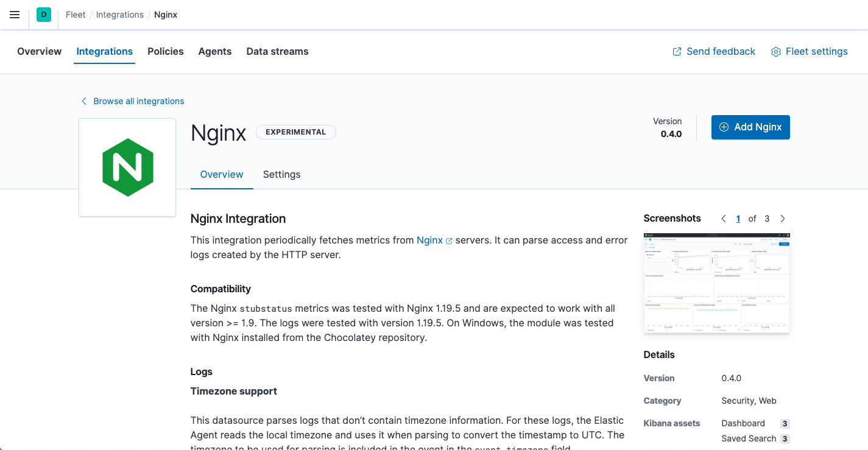The image size is (868, 450).
Task: Open the Agents tab
Action: tap(214, 52)
